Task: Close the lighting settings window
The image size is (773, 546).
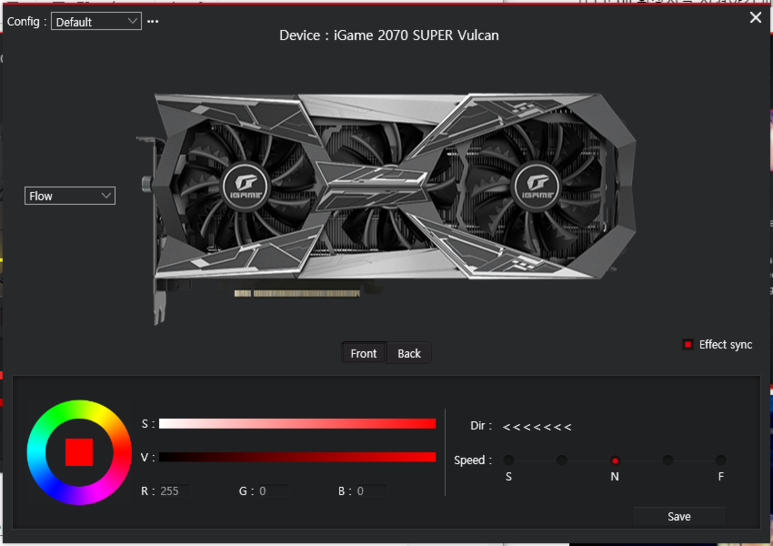Action: tap(755, 18)
